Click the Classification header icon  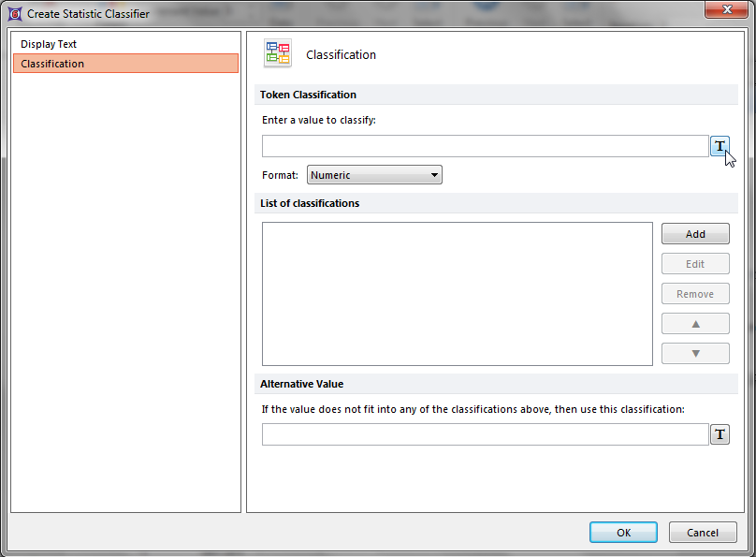[x=278, y=53]
